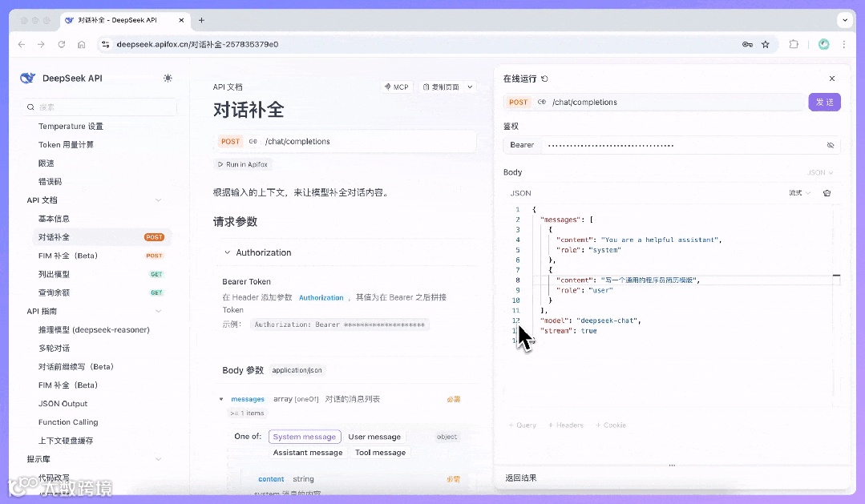
Task: Open the format dropdown above the JSON editor
Action: click(x=799, y=193)
